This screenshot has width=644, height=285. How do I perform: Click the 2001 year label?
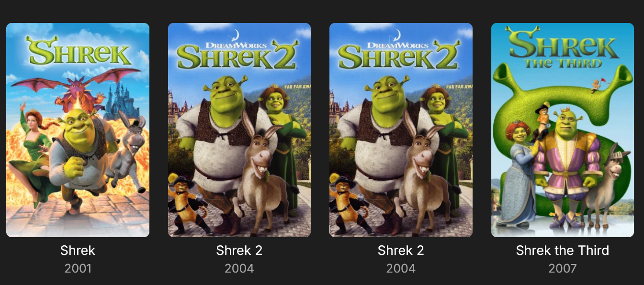[78, 268]
